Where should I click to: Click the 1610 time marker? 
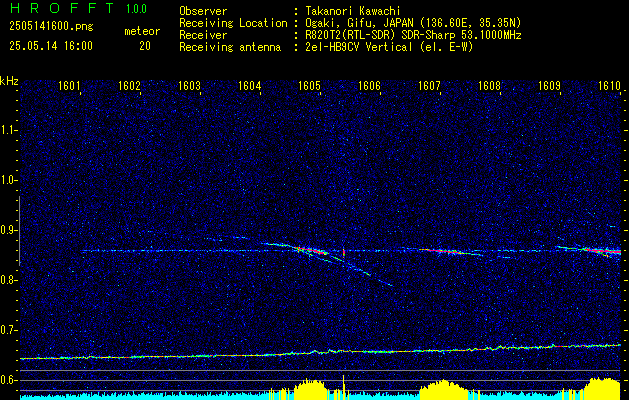pyautogui.click(x=609, y=85)
